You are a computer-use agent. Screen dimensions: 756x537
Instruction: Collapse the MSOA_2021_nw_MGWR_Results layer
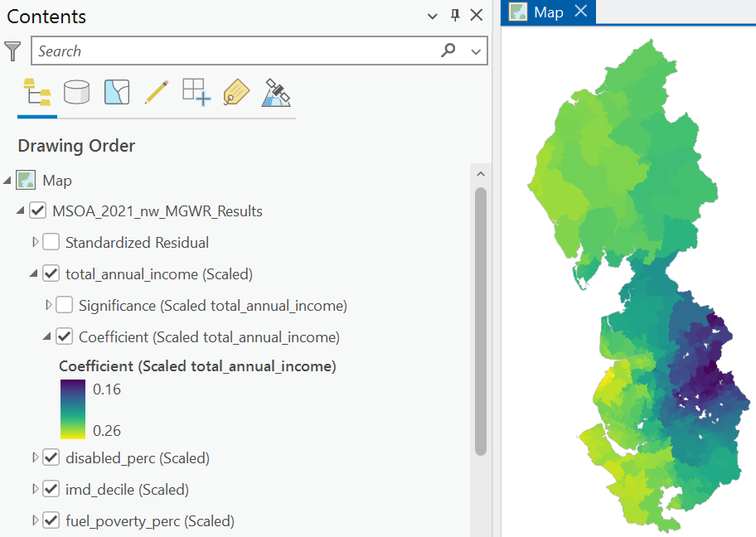(20, 210)
